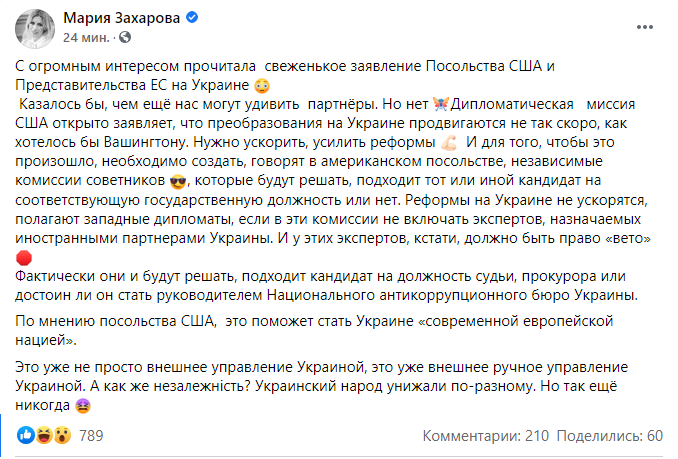Click the Мария Захарова author name

point(122,18)
